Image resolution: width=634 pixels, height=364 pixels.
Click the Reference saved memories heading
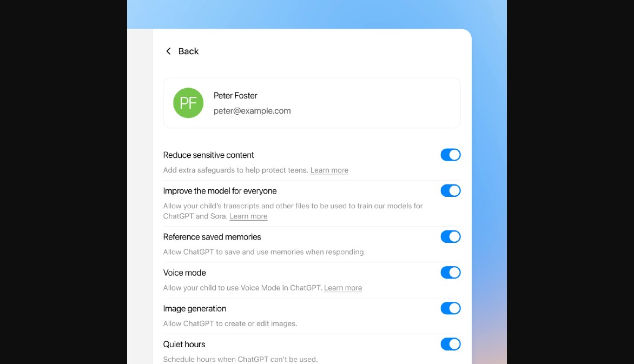(212, 237)
